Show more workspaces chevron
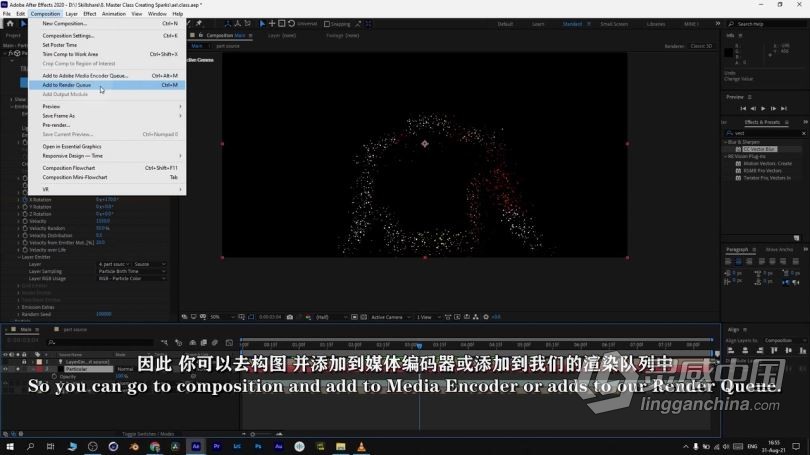The image size is (810, 455). [x=718, y=24]
